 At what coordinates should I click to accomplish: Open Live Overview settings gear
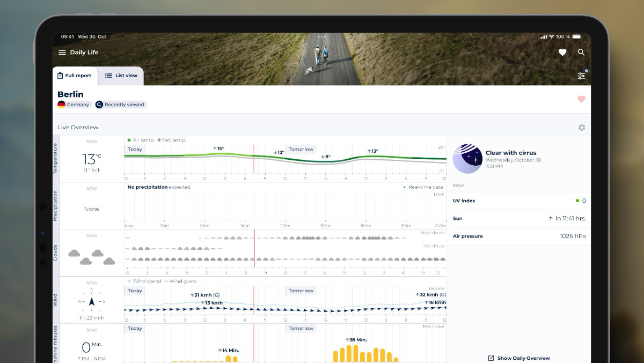coord(582,128)
